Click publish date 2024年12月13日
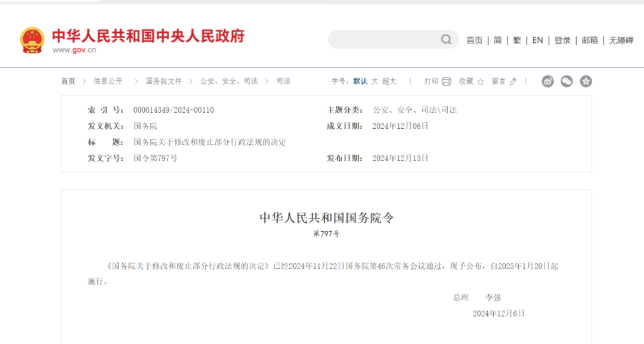The width and height of the screenshot is (644, 344). 401,158
